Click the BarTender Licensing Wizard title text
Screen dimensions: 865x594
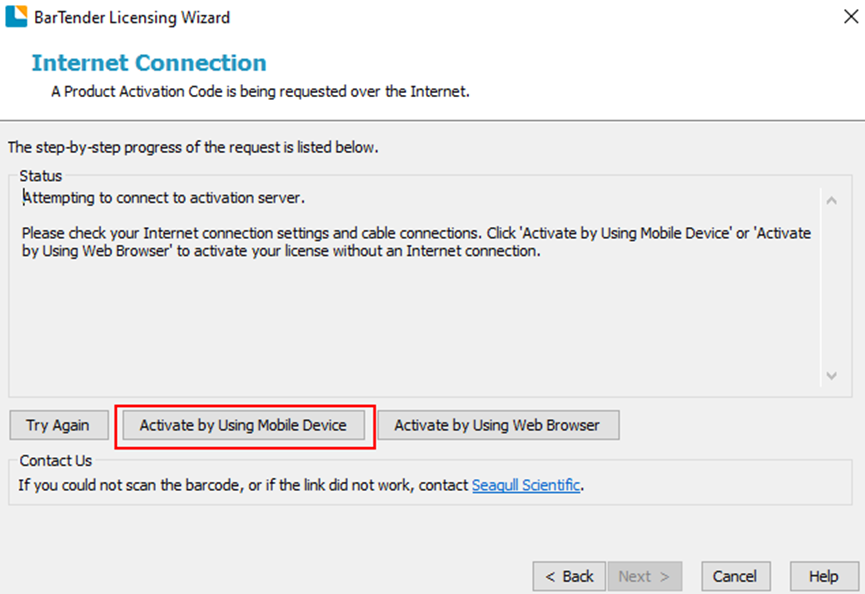coord(133,17)
